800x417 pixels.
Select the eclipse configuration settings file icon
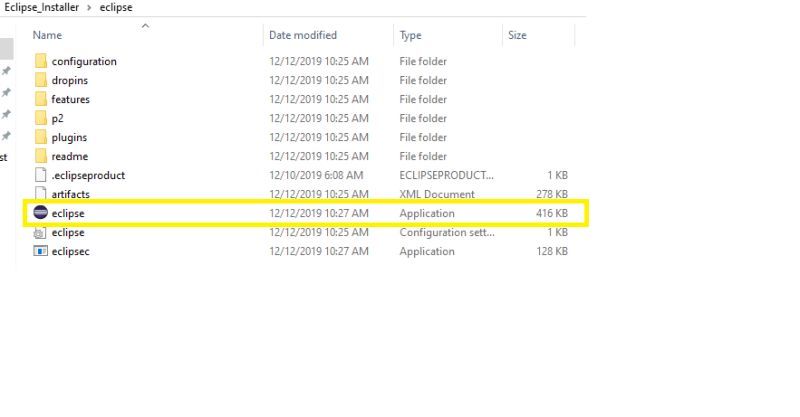pos(40,232)
